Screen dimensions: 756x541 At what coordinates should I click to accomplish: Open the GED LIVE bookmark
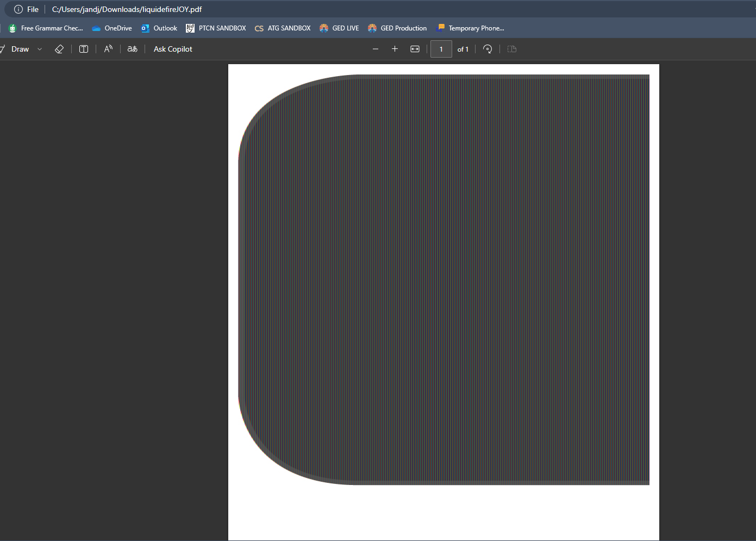point(339,28)
